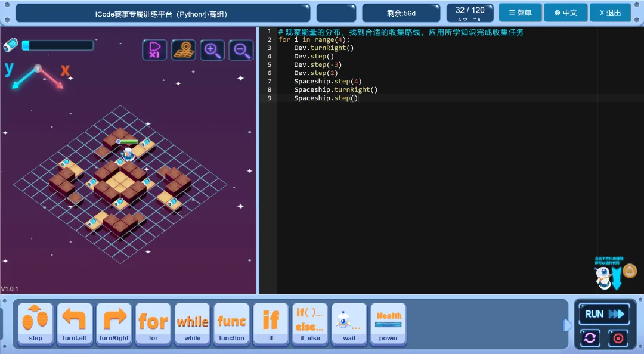Add a while loop block
The image size is (644, 354).
click(x=192, y=324)
